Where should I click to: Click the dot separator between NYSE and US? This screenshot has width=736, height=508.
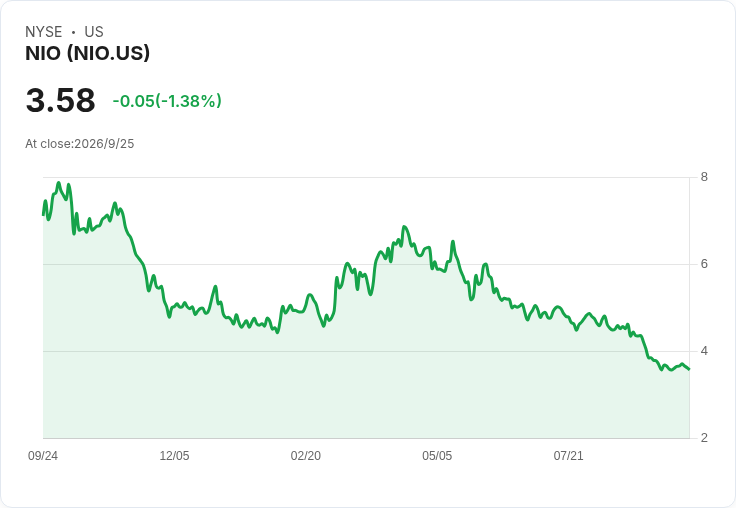pyautogui.click(x=73, y=32)
